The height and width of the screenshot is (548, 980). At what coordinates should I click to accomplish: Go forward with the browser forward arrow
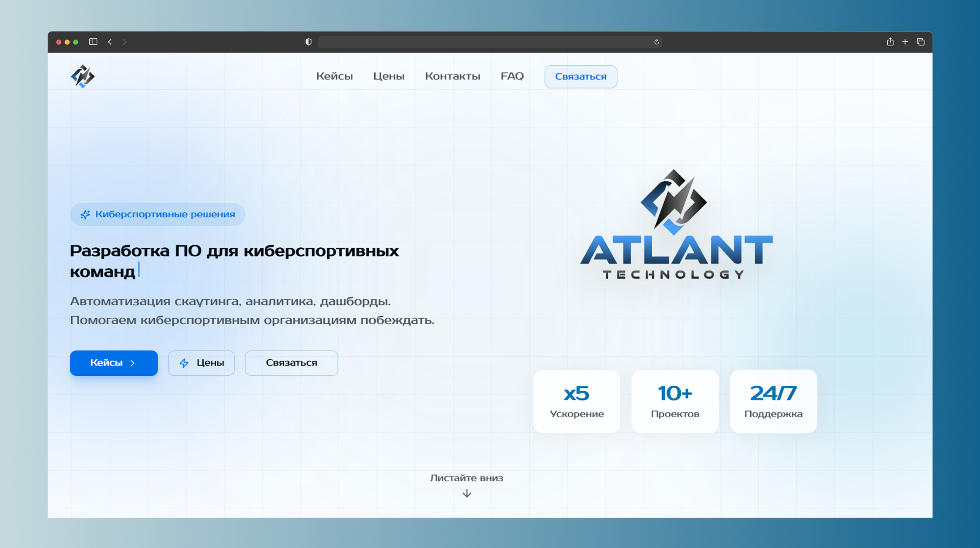click(125, 42)
